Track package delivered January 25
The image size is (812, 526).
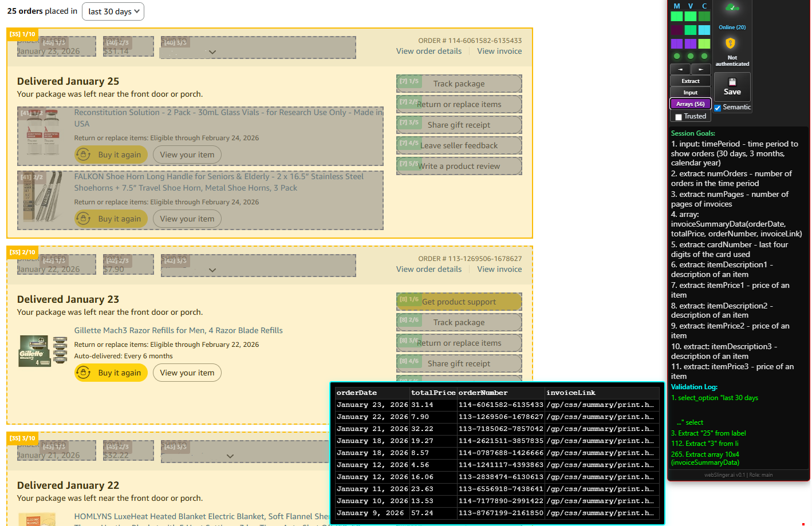pyautogui.click(x=459, y=84)
